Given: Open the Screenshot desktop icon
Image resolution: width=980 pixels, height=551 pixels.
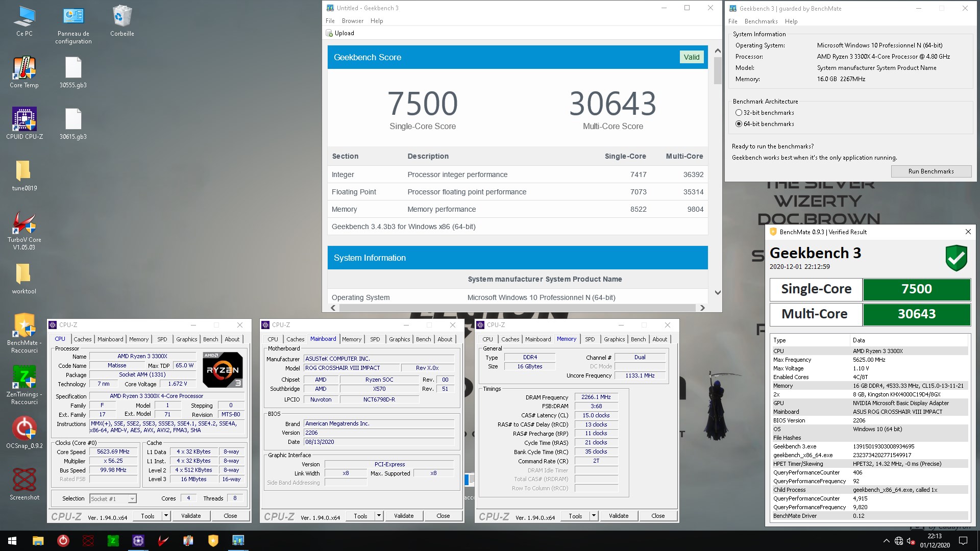Looking at the screenshot, I should [24, 484].
